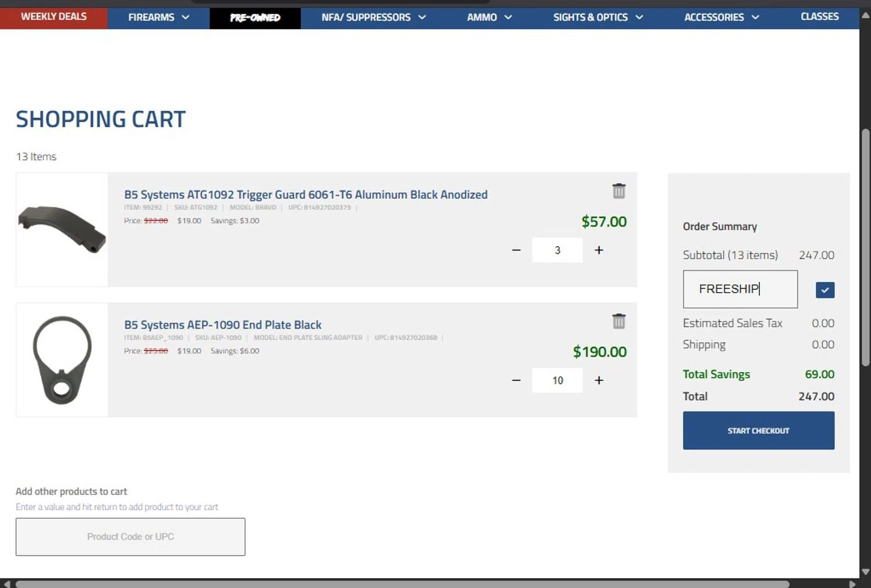The image size is (871, 588).
Task: Increase End Plate quantity with plus
Action: [x=599, y=380]
